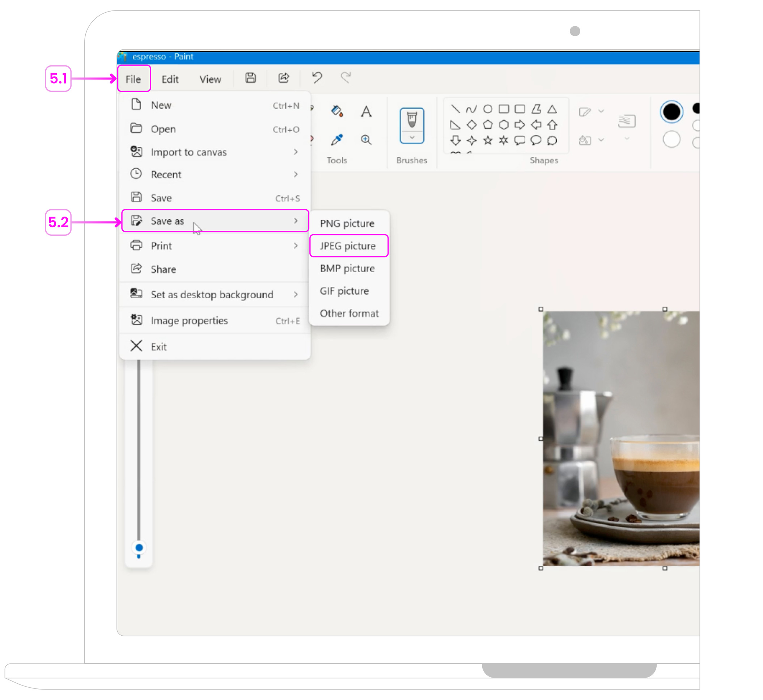Select the Fill bucket tool
Image resolution: width=763 pixels, height=700 pixels.
[336, 111]
